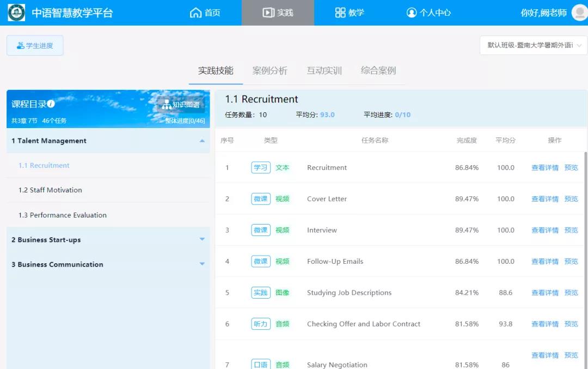The height and width of the screenshot is (369, 588).
Task: Click the 教学 grid icon in the navbar
Action: [x=340, y=13]
